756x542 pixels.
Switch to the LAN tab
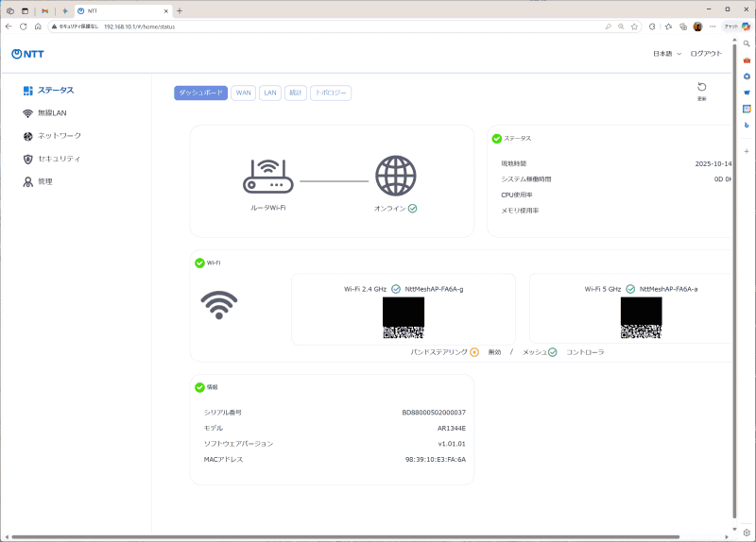[x=270, y=93]
